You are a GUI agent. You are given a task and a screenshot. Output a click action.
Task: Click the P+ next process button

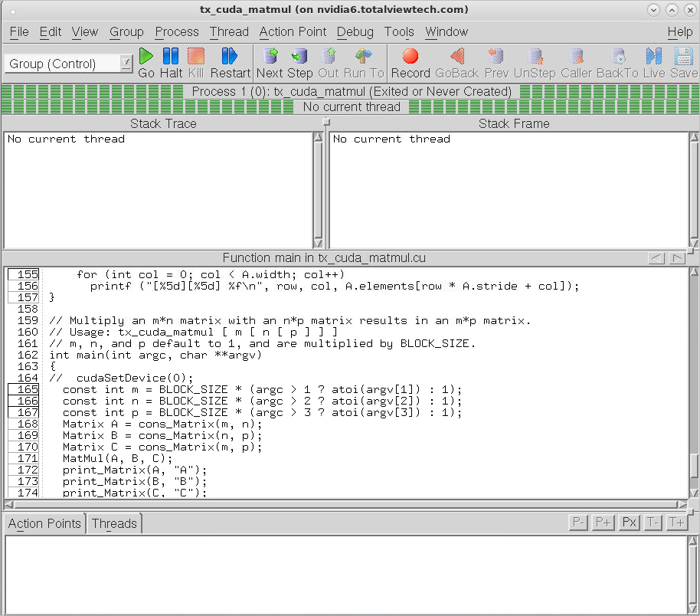pos(604,523)
